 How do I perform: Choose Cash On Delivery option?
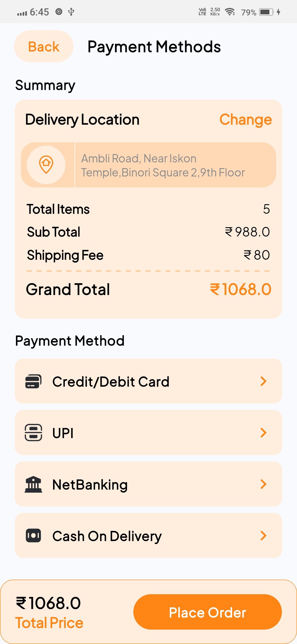pos(107,536)
